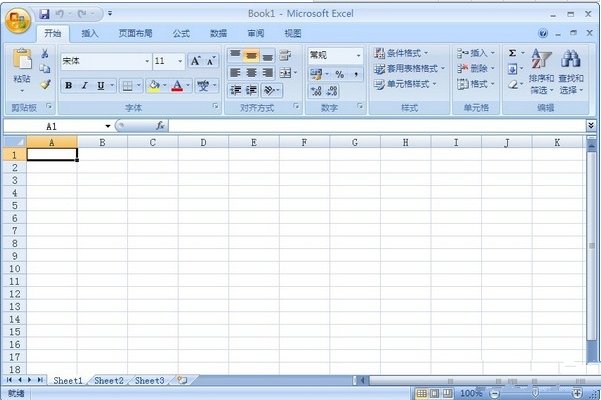Viewport: 601px width, 400px height.
Task: Open Format as Table (套用表格格式) dropdown
Action: [409, 69]
